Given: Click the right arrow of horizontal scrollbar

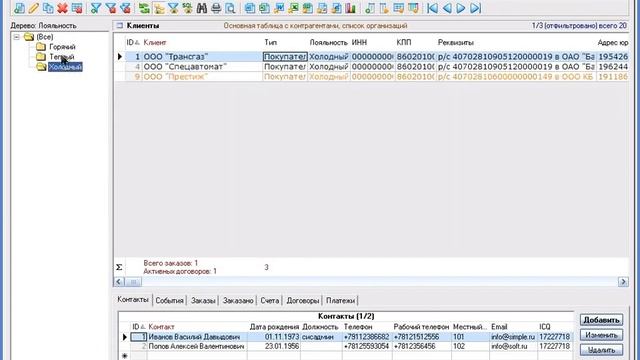Looking at the screenshot, I should point(623,282).
